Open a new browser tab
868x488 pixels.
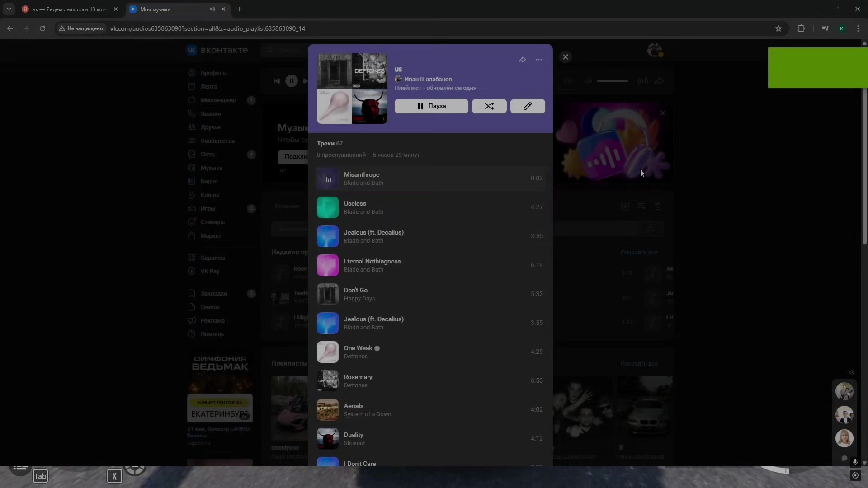pos(240,9)
